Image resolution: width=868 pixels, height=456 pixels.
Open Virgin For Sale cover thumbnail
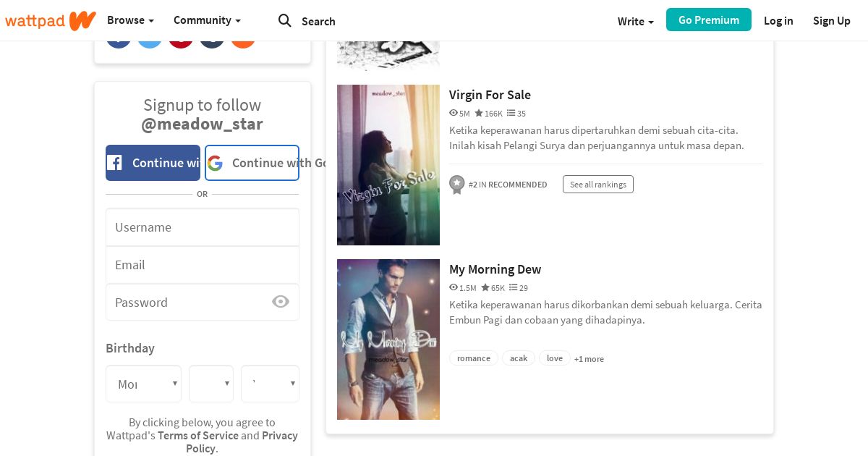(388, 165)
